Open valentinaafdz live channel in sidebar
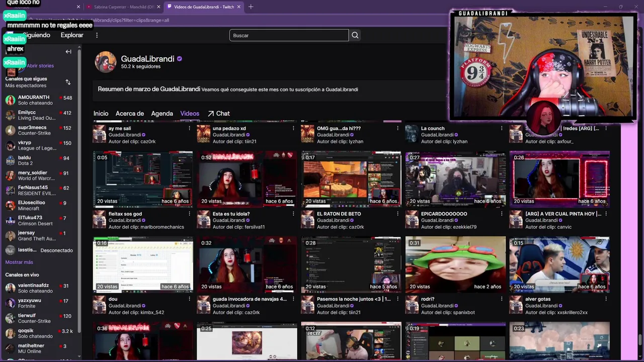 (x=39, y=288)
